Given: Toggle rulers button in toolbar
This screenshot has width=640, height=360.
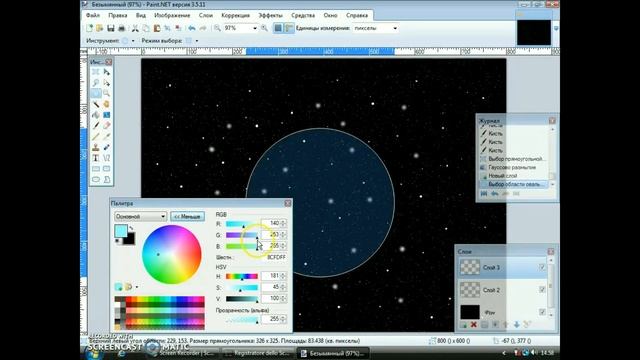Looking at the screenshot, I should 289,28.
